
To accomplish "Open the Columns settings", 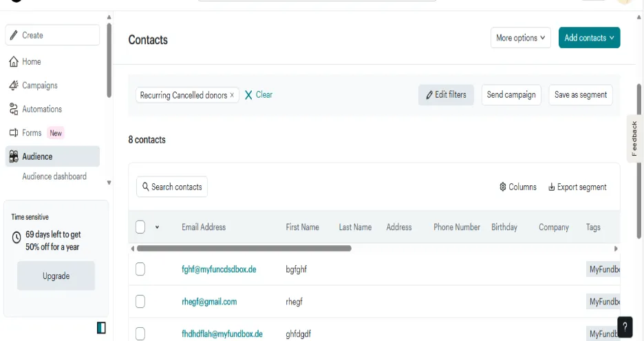I will 518,187.
